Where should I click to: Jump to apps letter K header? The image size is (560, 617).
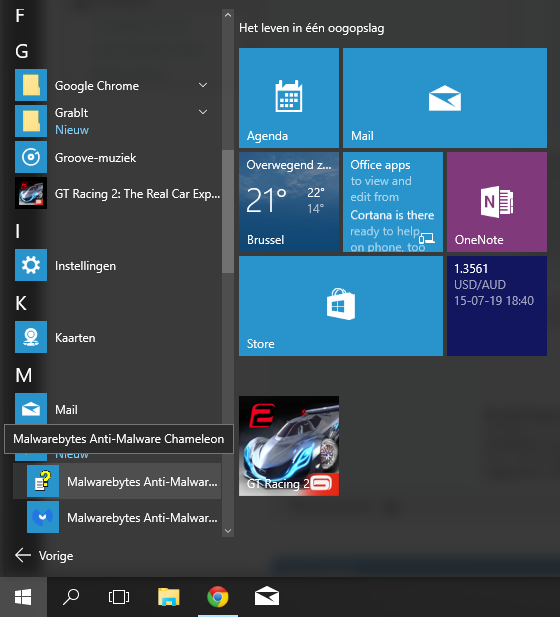(x=21, y=303)
